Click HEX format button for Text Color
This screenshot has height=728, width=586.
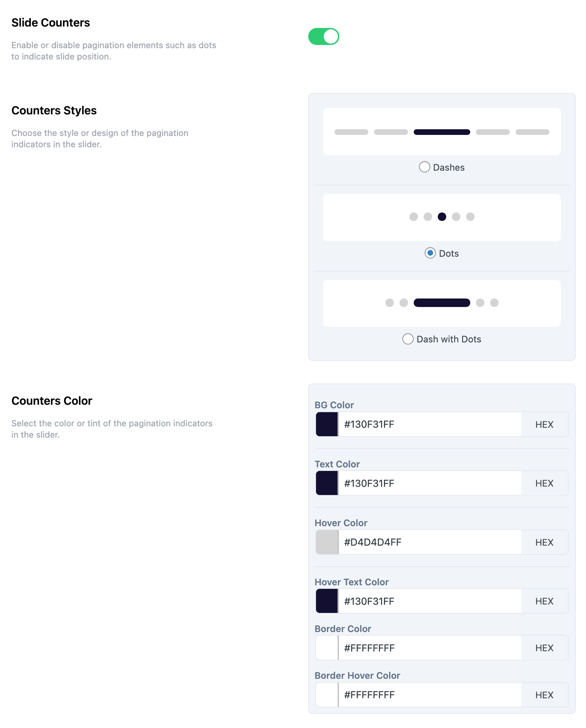click(x=544, y=483)
